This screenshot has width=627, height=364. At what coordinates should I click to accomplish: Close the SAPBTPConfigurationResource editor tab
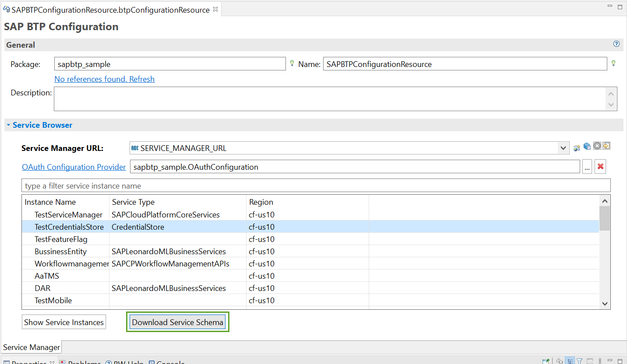[215, 9]
